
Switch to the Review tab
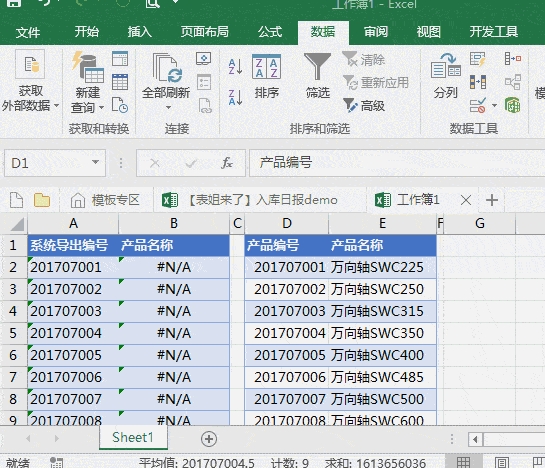(x=375, y=32)
